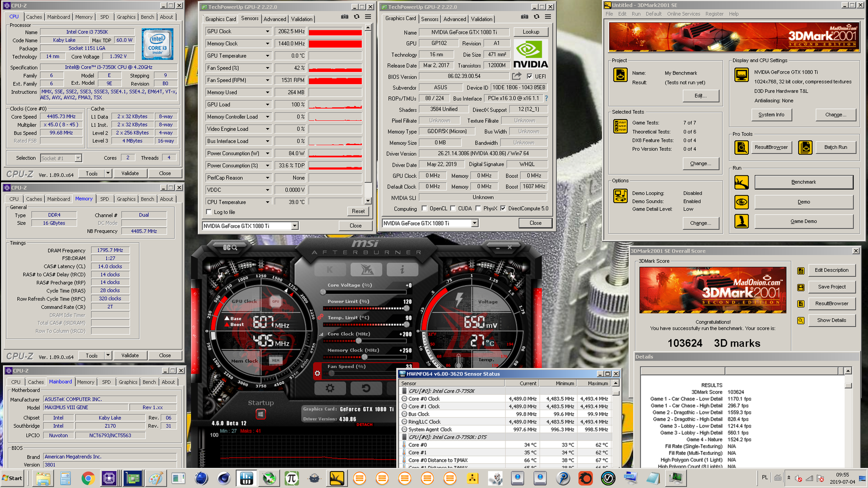Click Afterburner jet fighter icon button
The height and width of the screenshot is (488, 868).
pyautogui.click(x=366, y=270)
